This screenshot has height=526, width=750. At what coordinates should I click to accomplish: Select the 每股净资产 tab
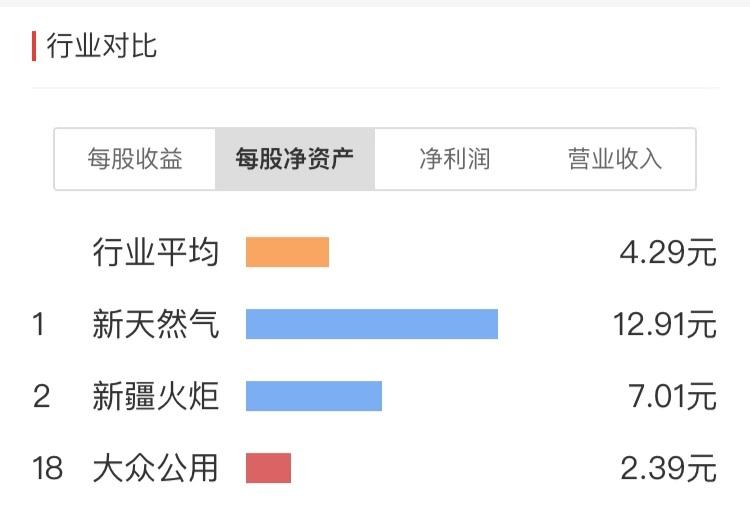coord(295,159)
